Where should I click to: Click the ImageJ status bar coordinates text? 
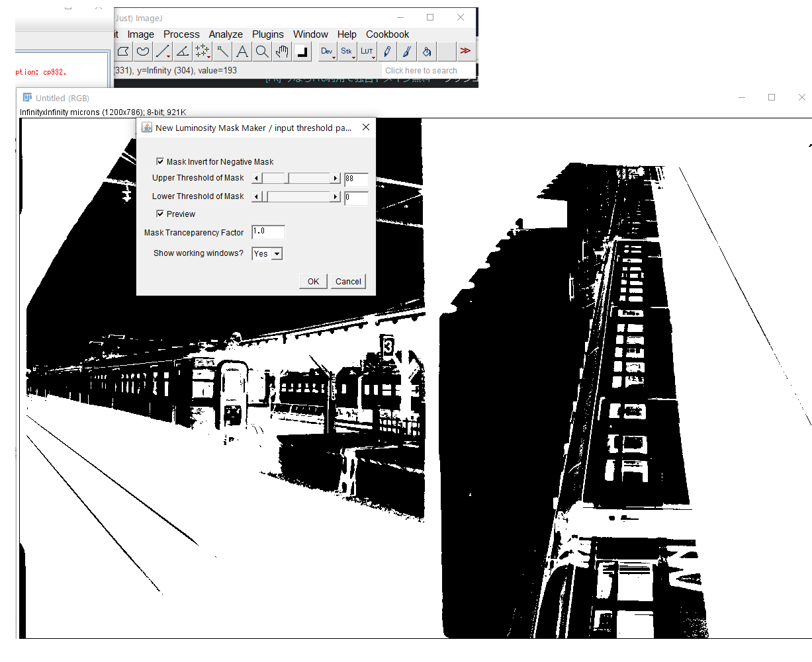pyautogui.click(x=176, y=70)
